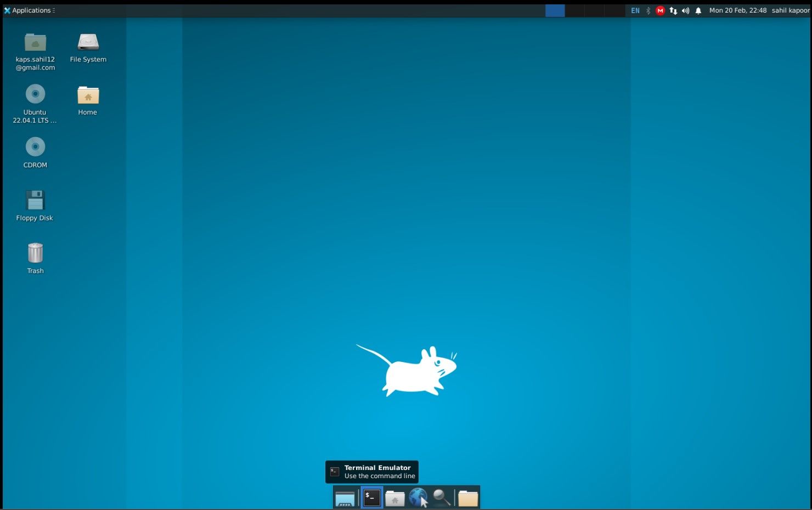Switch keyboard layout via the EN indicator

pos(635,10)
